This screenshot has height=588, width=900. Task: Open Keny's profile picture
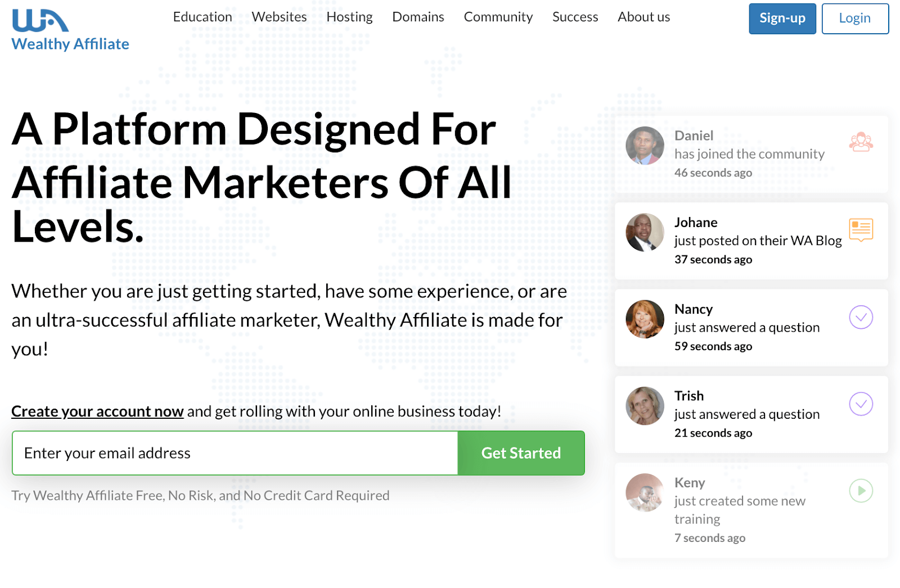(x=645, y=492)
